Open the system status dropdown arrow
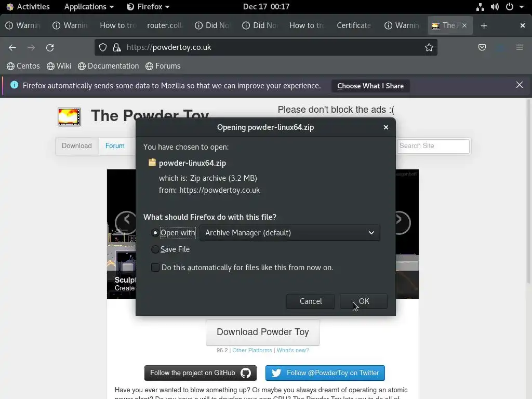The width and height of the screenshot is (532, 399). click(x=522, y=7)
